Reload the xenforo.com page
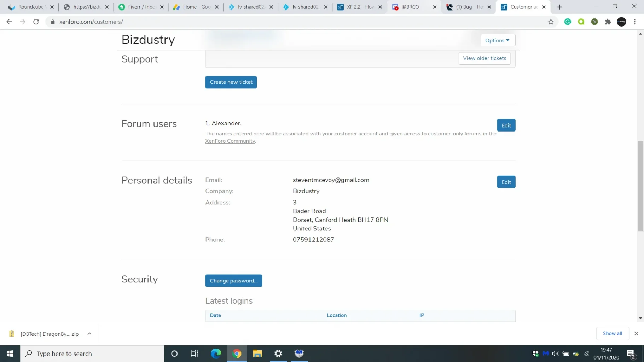 pos(36,22)
